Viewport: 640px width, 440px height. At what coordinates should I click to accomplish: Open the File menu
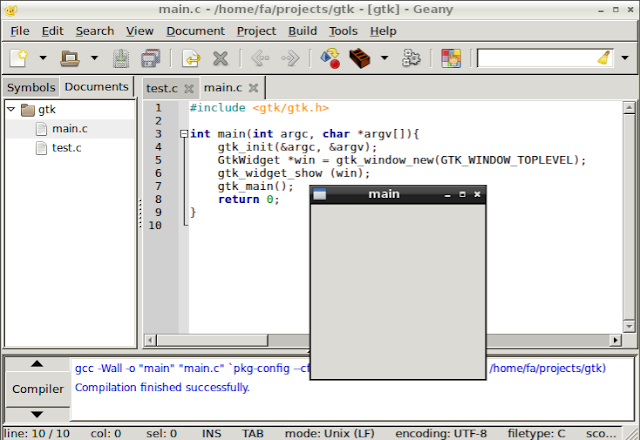(20, 31)
